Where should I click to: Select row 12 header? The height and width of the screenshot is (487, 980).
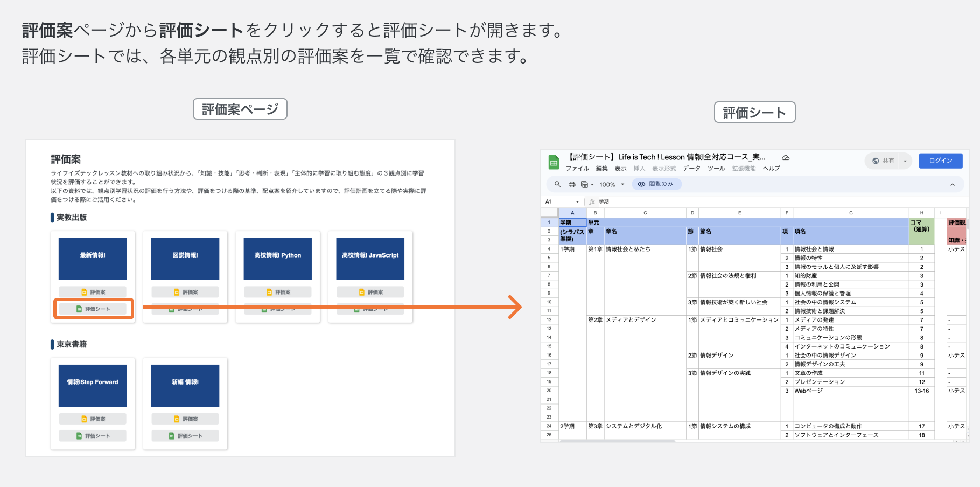549,320
